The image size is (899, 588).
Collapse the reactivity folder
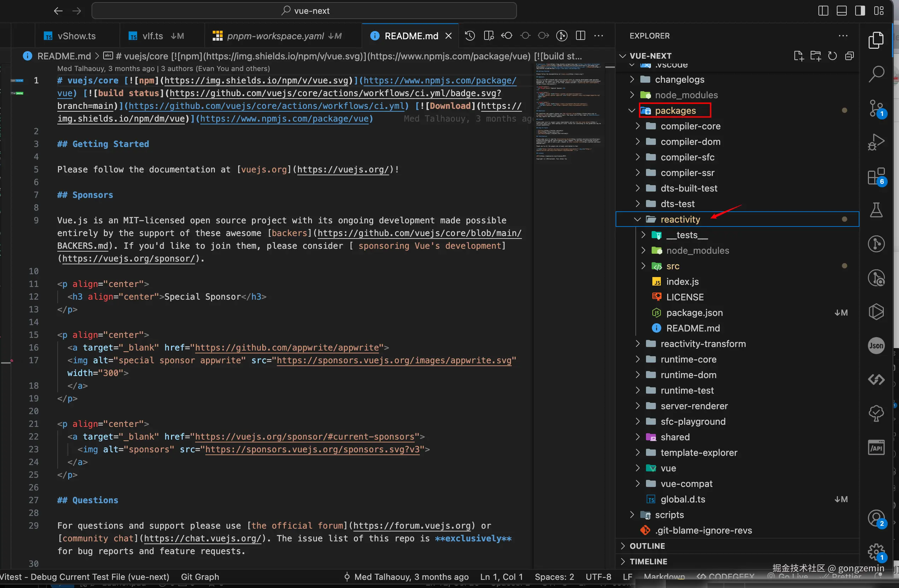[680, 219]
